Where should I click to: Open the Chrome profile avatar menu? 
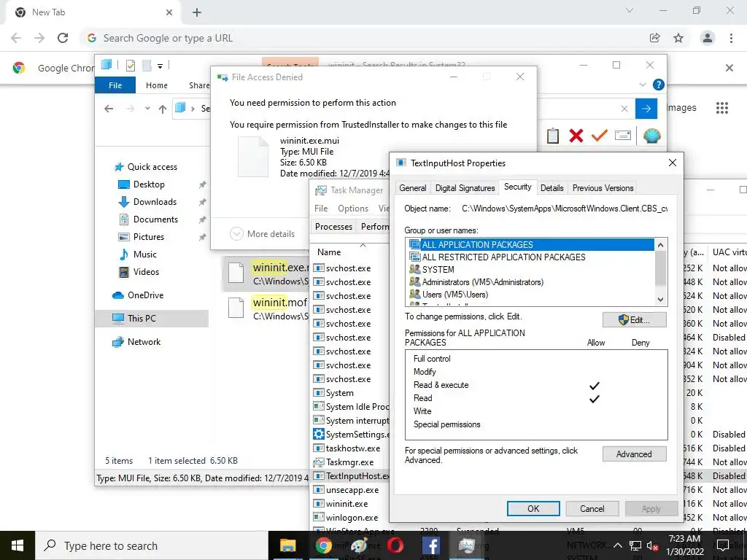point(708,38)
